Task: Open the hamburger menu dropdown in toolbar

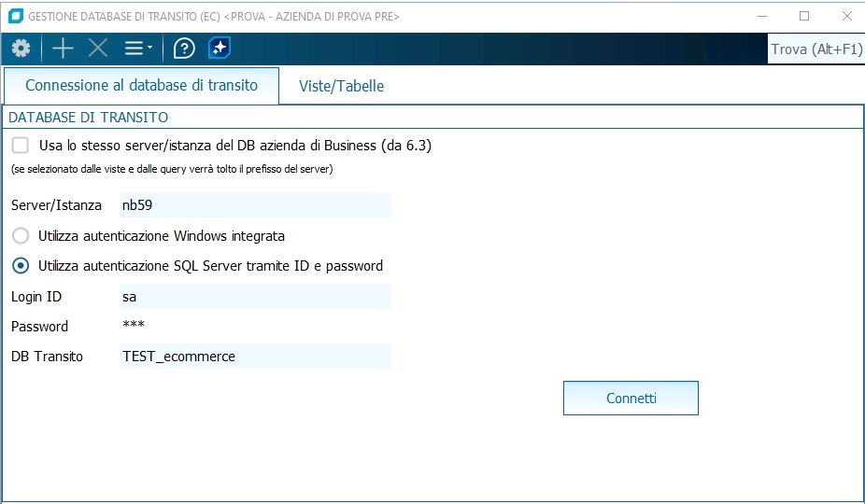Action: [x=137, y=49]
